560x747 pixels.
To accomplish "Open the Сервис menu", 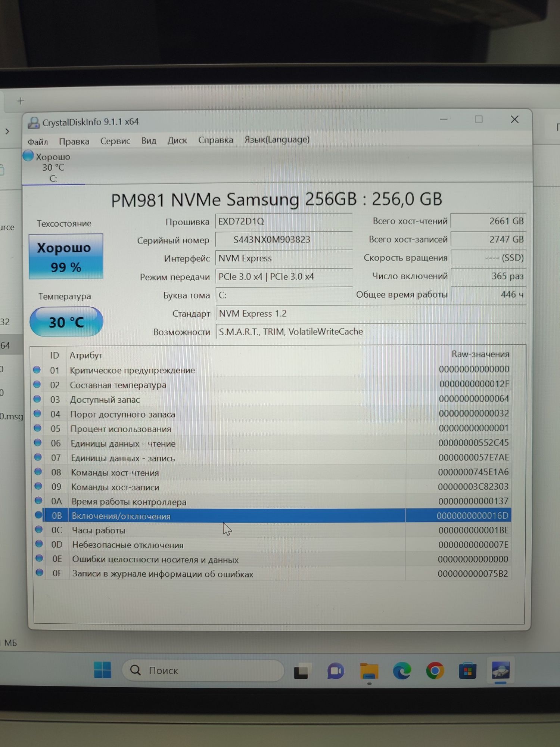I will click(115, 141).
